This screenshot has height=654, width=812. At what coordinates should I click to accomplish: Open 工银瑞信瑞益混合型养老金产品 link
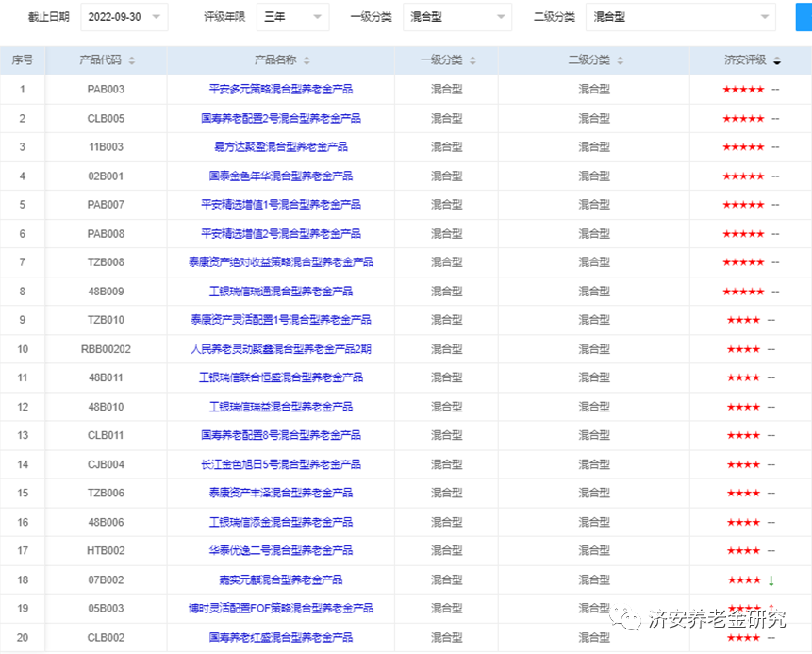point(281,407)
